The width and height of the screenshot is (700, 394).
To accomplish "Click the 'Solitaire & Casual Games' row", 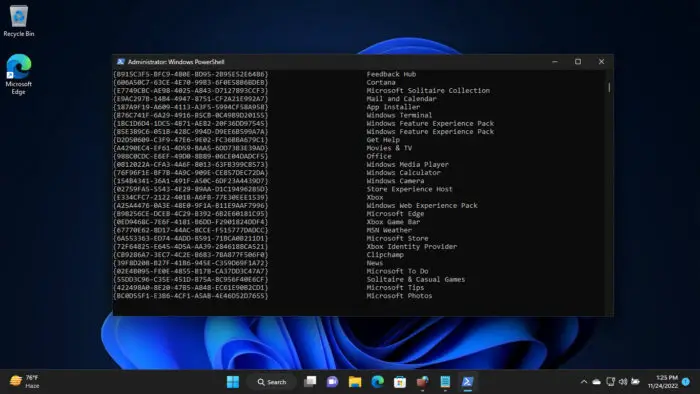I will (416, 279).
